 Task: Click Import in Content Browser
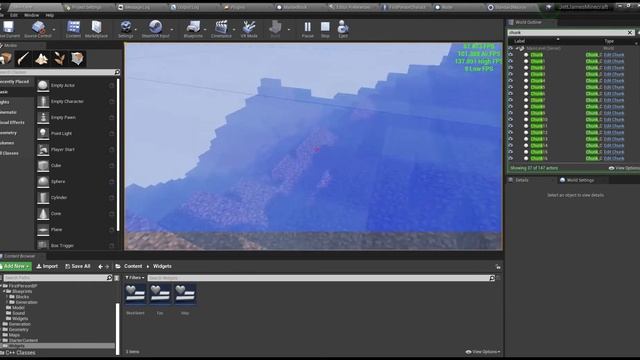point(47,266)
